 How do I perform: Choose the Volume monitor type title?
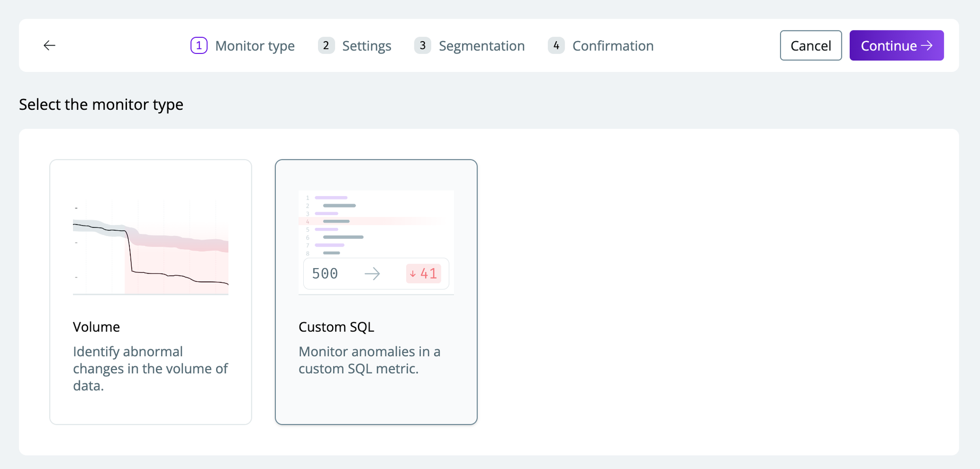coord(97,327)
